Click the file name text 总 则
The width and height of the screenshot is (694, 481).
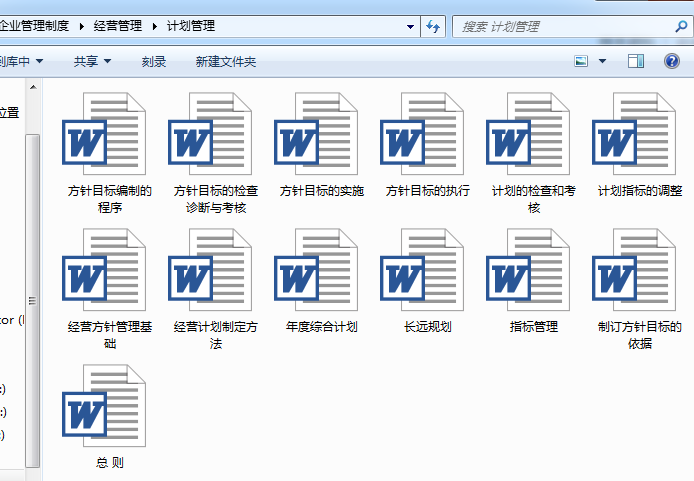pyautogui.click(x=109, y=463)
